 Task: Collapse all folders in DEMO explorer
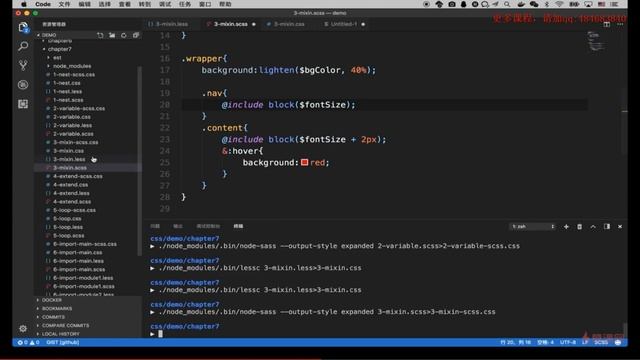click(x=136, y=35)
